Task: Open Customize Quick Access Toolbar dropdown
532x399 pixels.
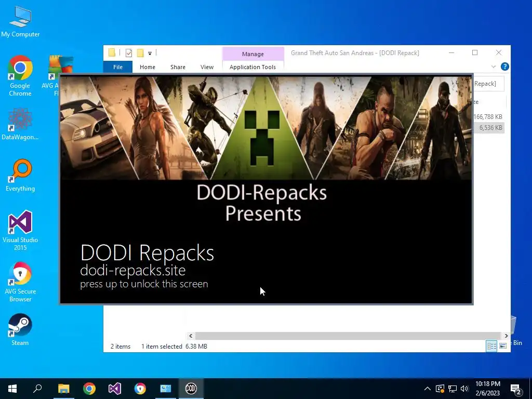Action: tap(150, 53)
